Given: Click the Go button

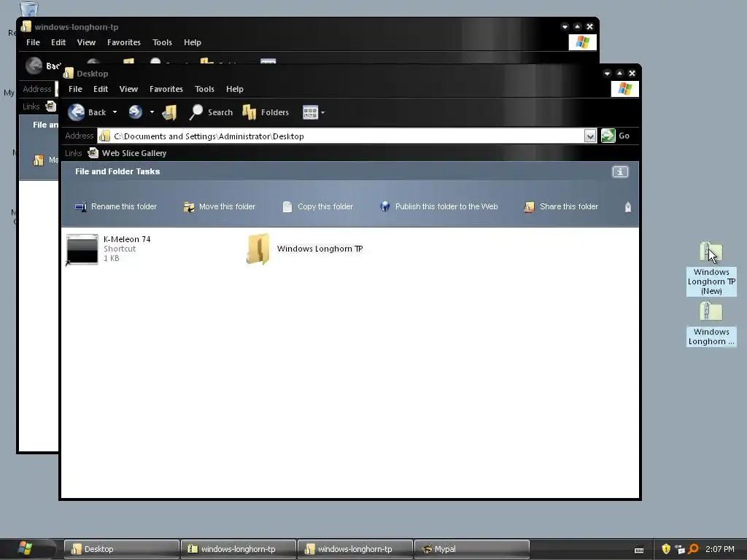Looking at the screenshot, I should (x=616, y=136).
